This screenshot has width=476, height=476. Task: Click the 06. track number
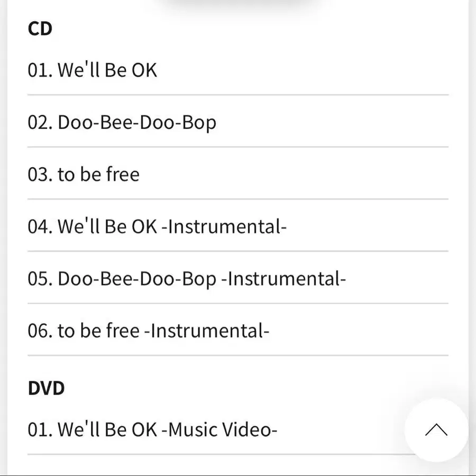point(40,331)
